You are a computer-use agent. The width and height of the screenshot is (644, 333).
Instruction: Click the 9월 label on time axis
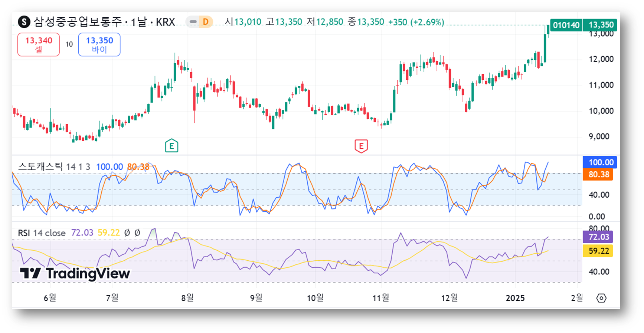(x=256, y=298)
